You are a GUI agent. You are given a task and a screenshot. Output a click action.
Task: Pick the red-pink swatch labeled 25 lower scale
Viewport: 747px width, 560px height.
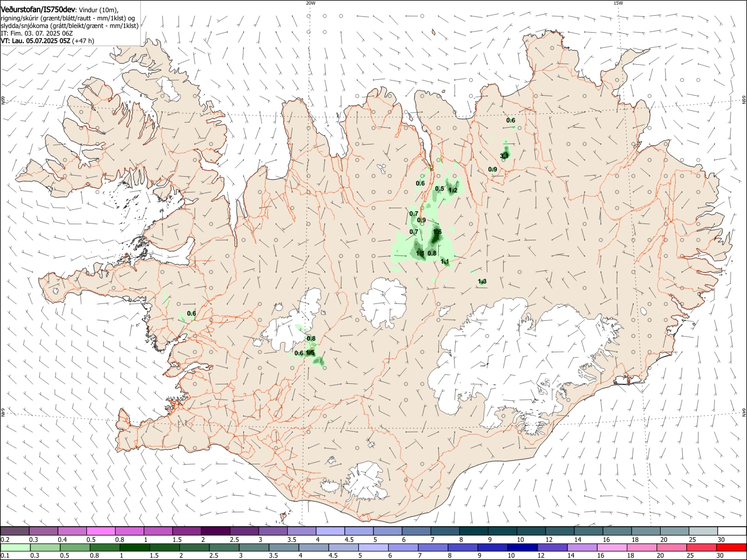tap(701, 547)
